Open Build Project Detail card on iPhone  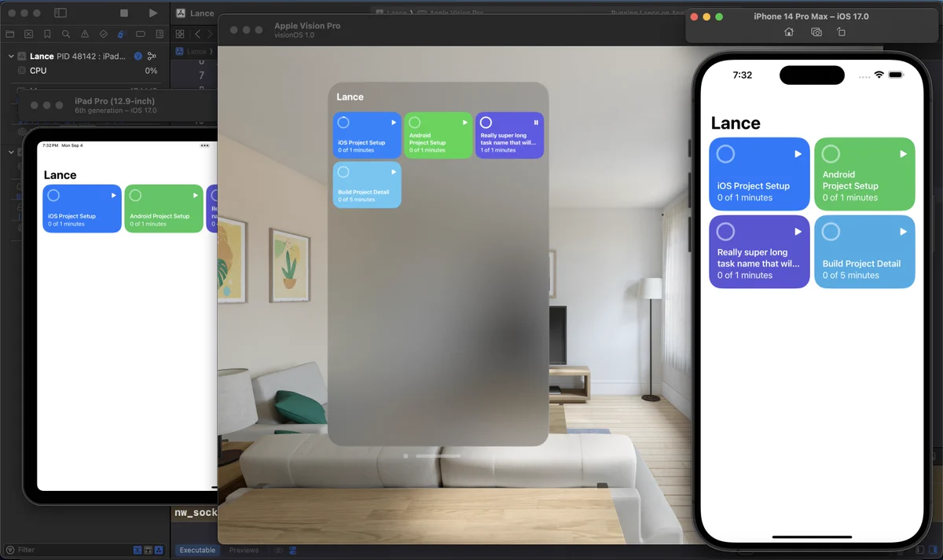[x=864, y=251]
